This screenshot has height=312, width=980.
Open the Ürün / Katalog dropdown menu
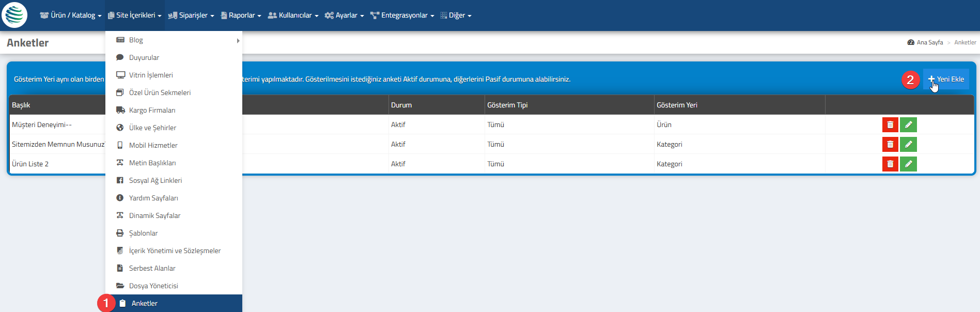71,15
